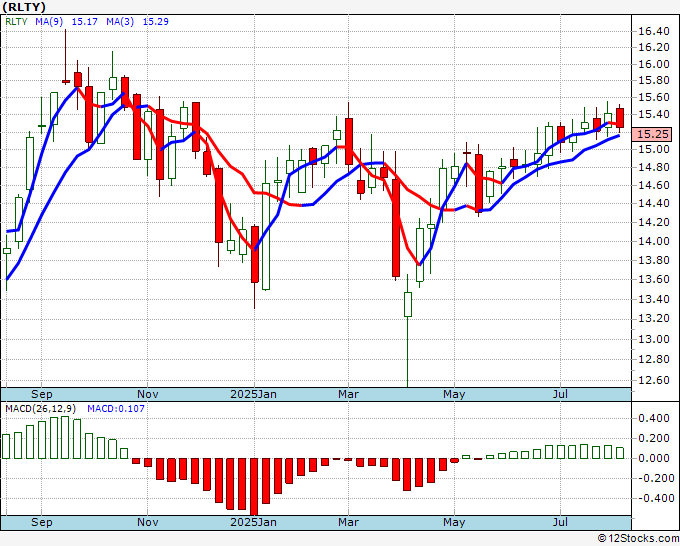
Task: Click the 12Stocks.com copyright link
Action: tap(638, 539)
